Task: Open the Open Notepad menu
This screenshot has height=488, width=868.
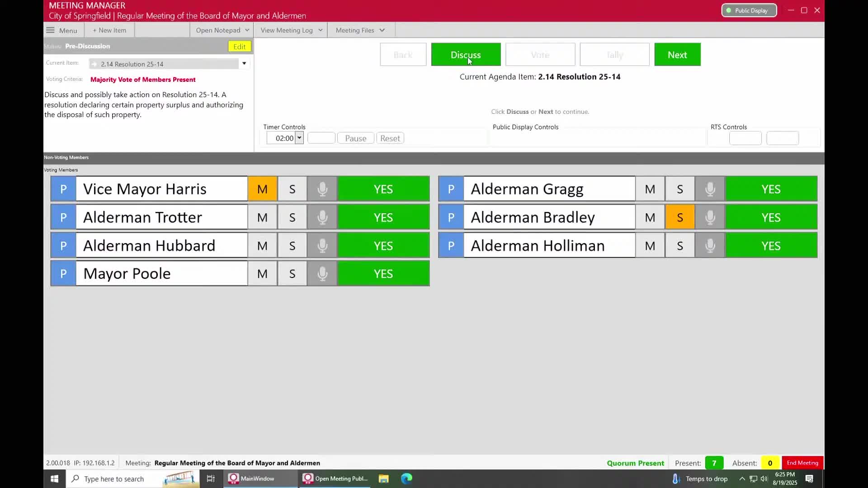Action: (222, 30)
